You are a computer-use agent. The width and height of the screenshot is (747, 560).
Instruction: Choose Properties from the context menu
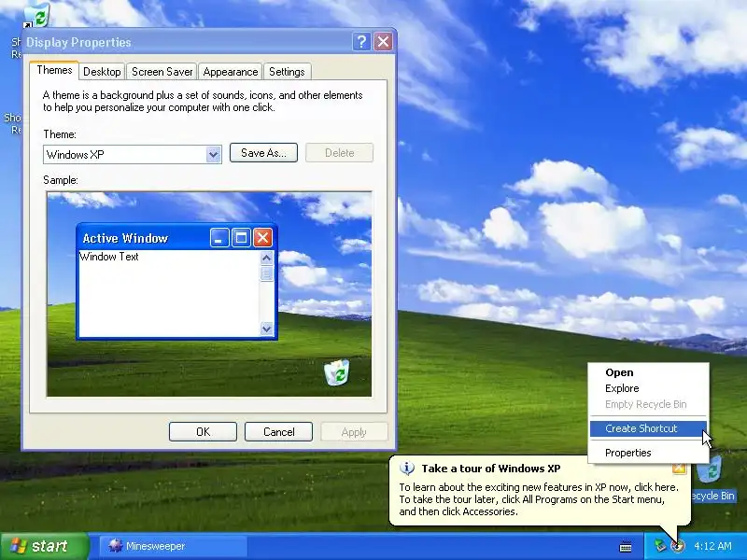tap(648, 453)
